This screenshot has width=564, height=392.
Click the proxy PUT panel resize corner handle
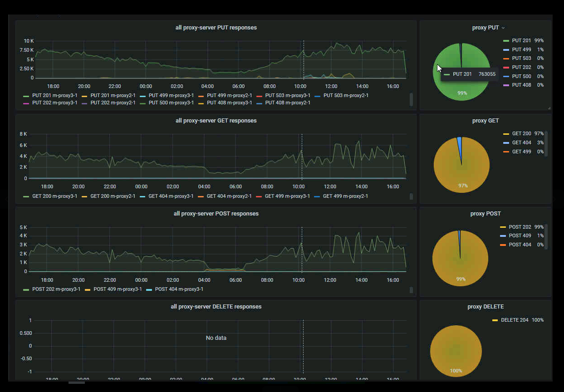(x=549, y=108)
